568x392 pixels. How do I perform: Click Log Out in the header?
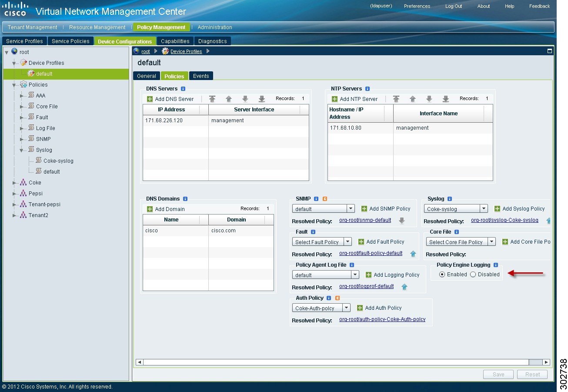point(454,6)
